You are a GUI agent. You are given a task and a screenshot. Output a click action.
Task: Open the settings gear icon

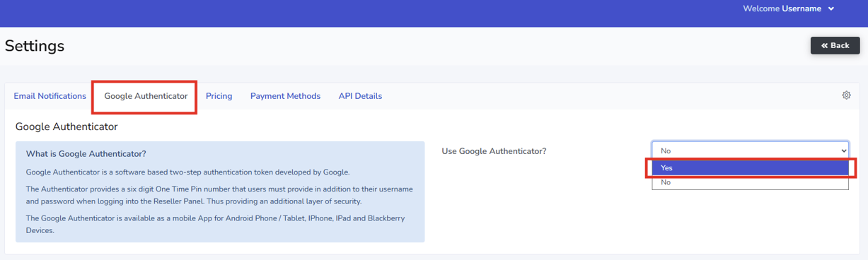[846, 95]
